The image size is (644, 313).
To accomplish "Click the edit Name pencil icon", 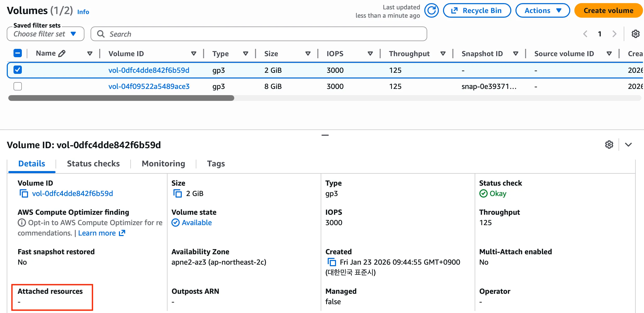I will point(62,54).
